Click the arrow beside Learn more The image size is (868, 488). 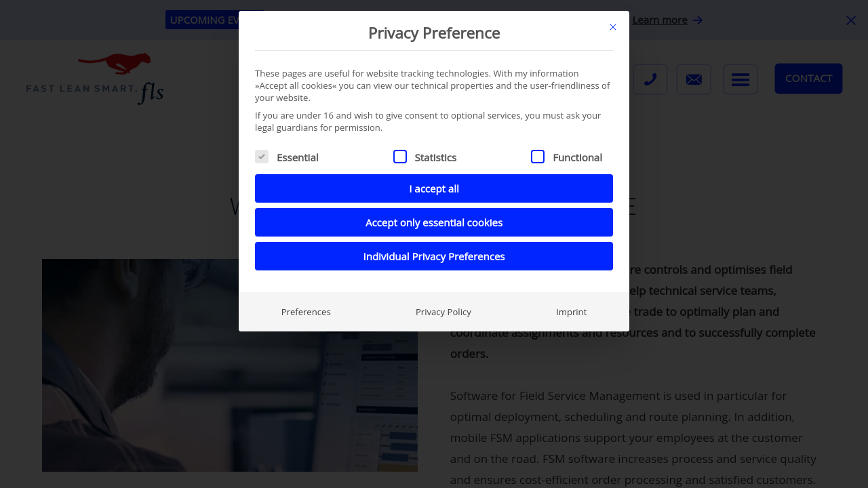click(x=698, y=20)
